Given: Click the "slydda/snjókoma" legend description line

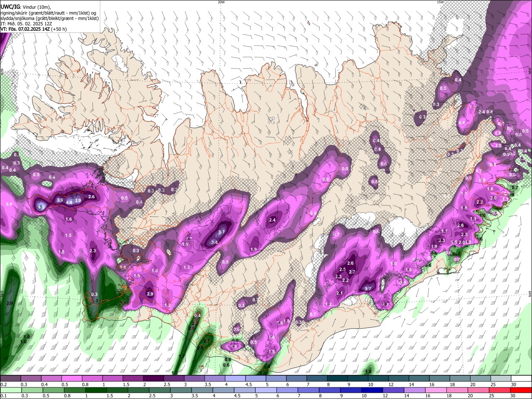Looking at the screenshot, I should point(49,18).
